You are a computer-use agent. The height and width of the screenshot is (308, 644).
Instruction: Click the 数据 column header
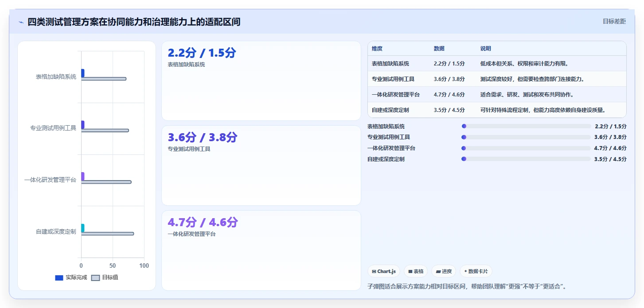[439, 49]
